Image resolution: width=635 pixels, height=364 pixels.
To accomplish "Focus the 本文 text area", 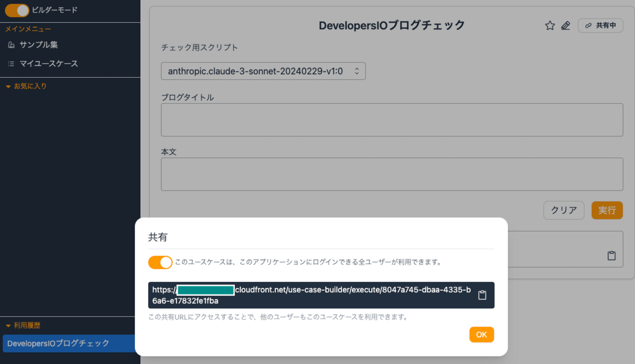I will pyautogui.click(x=392, y=174).
